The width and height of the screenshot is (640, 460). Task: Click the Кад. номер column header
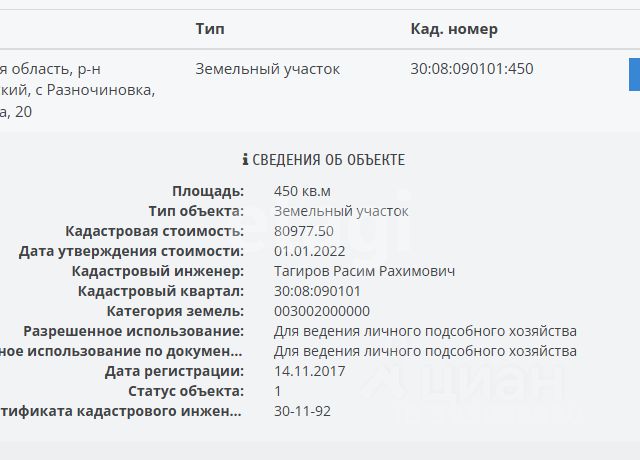(454, 29)
